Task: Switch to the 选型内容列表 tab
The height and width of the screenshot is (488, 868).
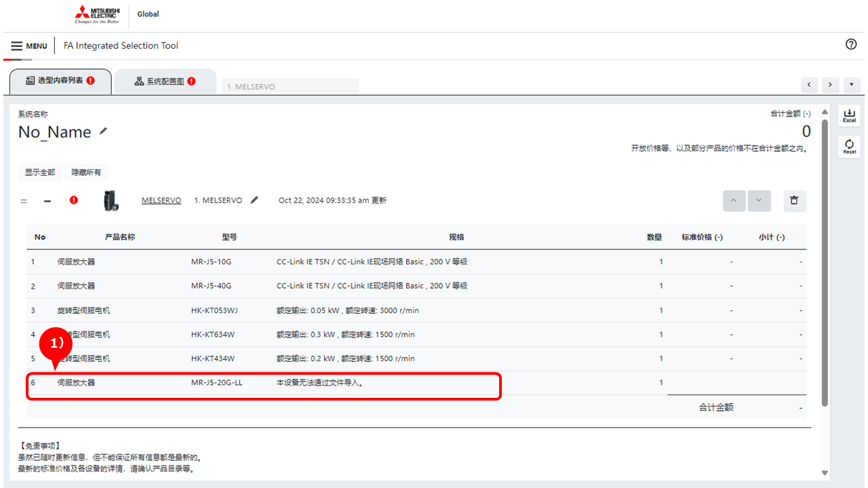Action: [60, 81]
